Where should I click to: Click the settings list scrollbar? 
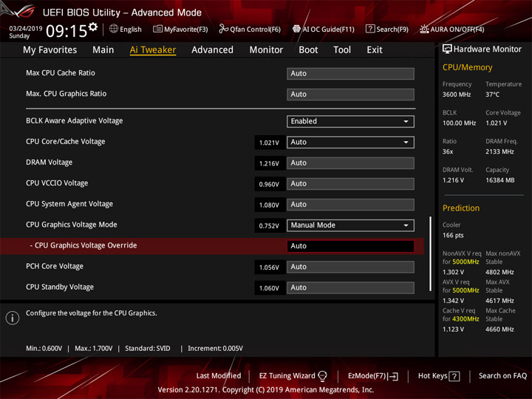[x=431, y=253]
